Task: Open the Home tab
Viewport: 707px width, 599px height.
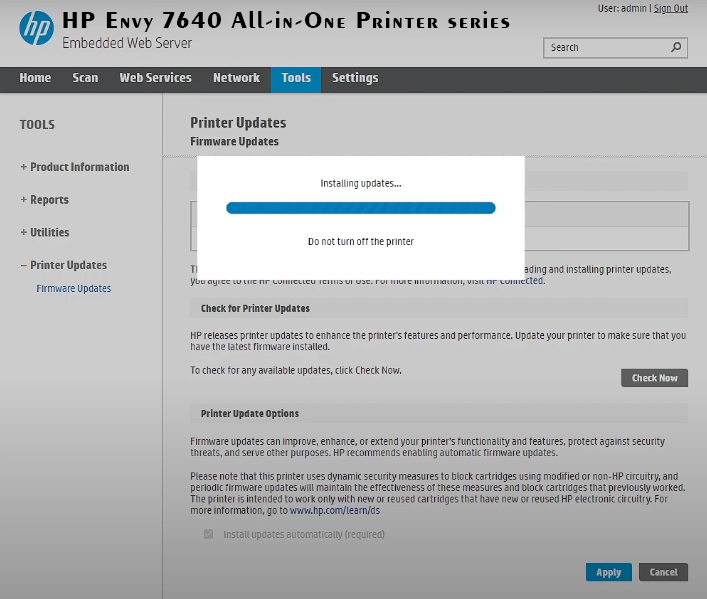Action: (x=35, y=78)
